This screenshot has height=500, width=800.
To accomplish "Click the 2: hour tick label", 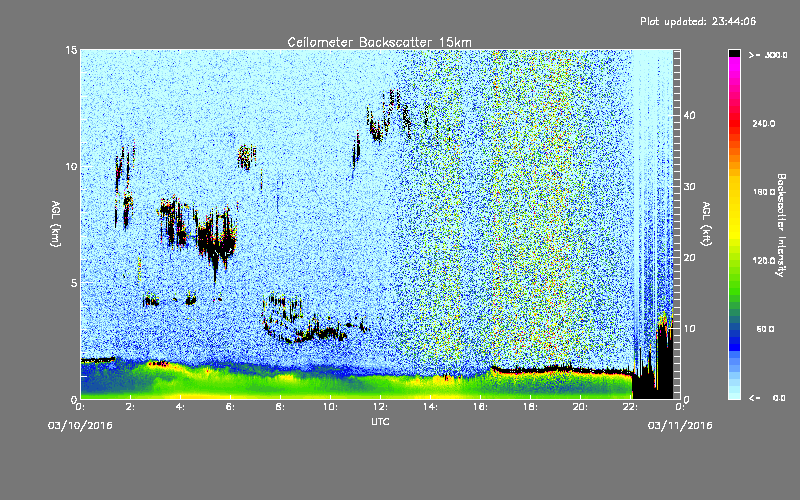I will (130, 407).
